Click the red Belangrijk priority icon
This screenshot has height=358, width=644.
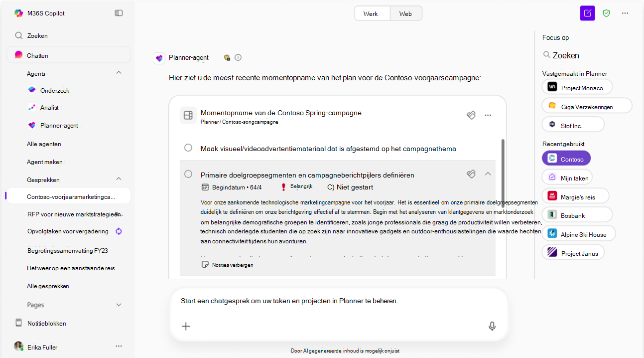pos(283,187)
